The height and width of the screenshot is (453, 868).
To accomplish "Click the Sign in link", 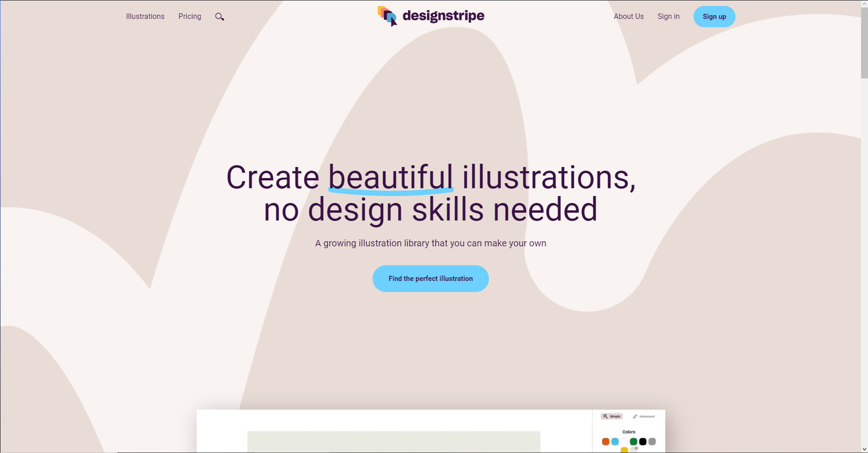I will coord(669,16).
